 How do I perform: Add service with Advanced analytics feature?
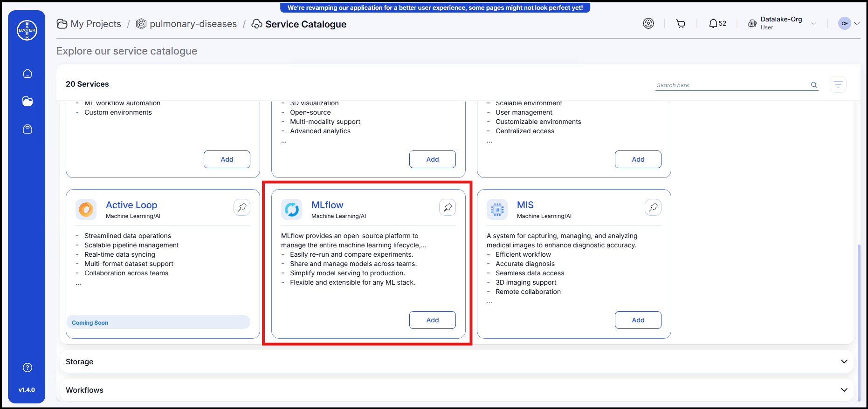(433, 159)
